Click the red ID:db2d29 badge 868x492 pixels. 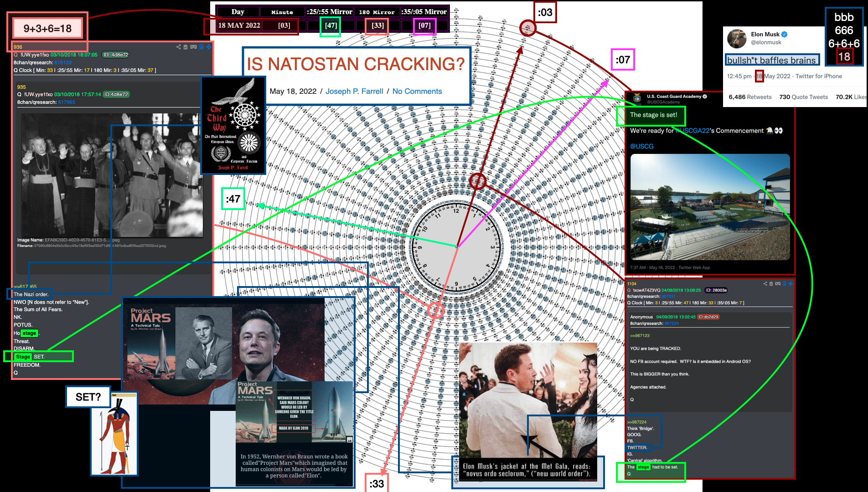[x=708, y=317]
